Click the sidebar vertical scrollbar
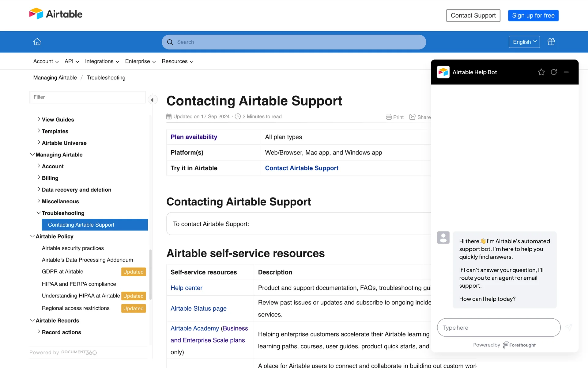 click(150, 274)
